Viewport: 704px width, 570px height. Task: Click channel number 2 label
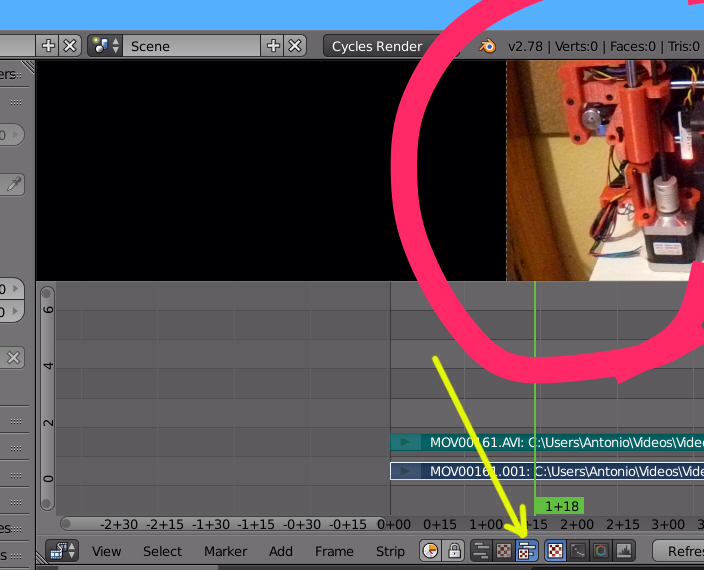pos(48,423)
